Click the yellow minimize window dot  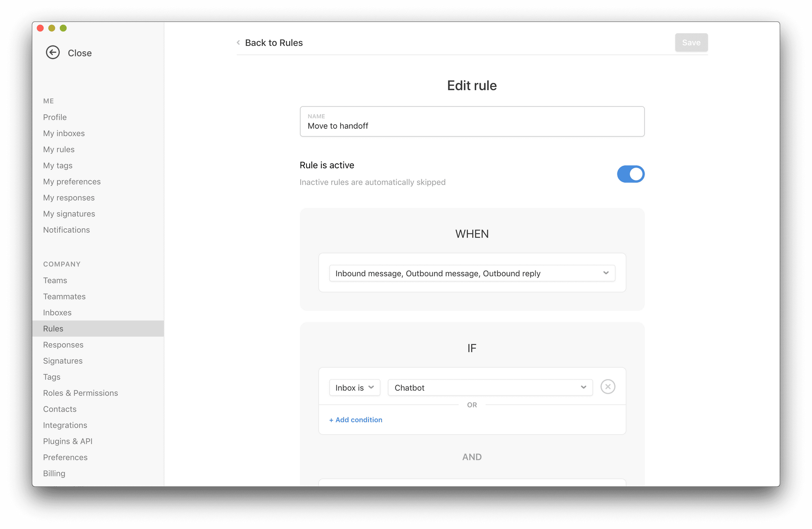(52, 28)
